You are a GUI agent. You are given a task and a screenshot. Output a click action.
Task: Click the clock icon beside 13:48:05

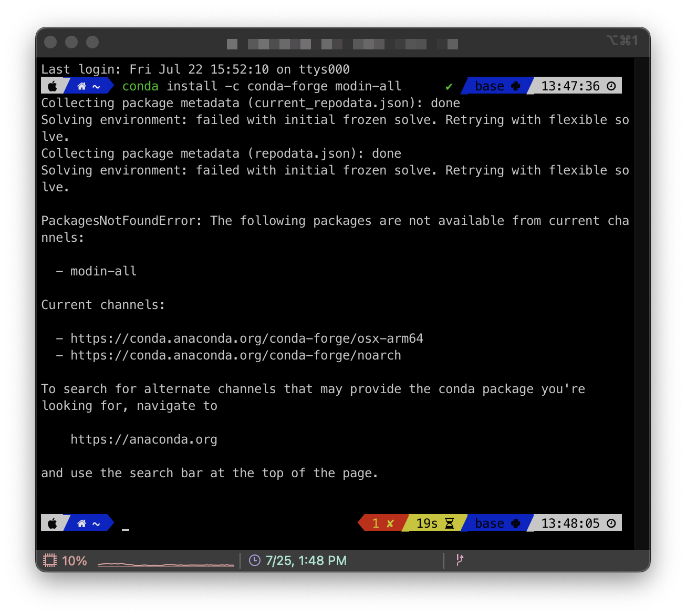pos(611,522)
